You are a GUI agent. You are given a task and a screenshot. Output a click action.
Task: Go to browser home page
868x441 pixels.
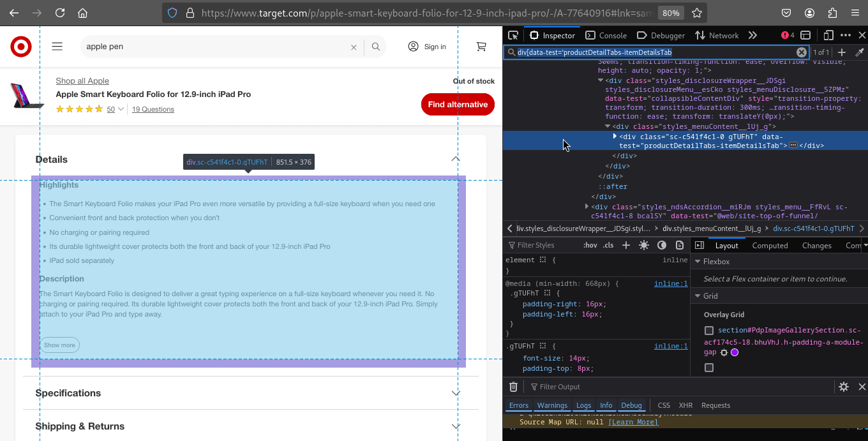pos(83,13)
